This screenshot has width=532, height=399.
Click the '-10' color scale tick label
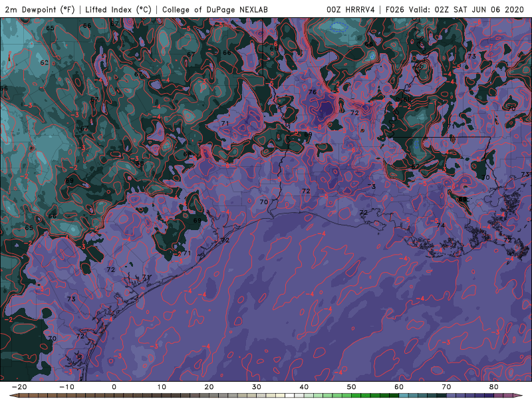coord(66,387)
